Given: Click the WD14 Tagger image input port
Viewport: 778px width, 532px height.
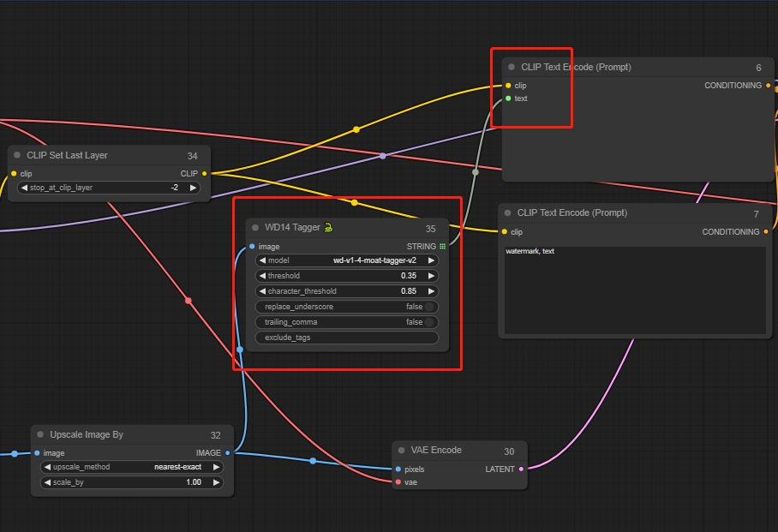Looking at the screenshot, I should pos(251,247).
